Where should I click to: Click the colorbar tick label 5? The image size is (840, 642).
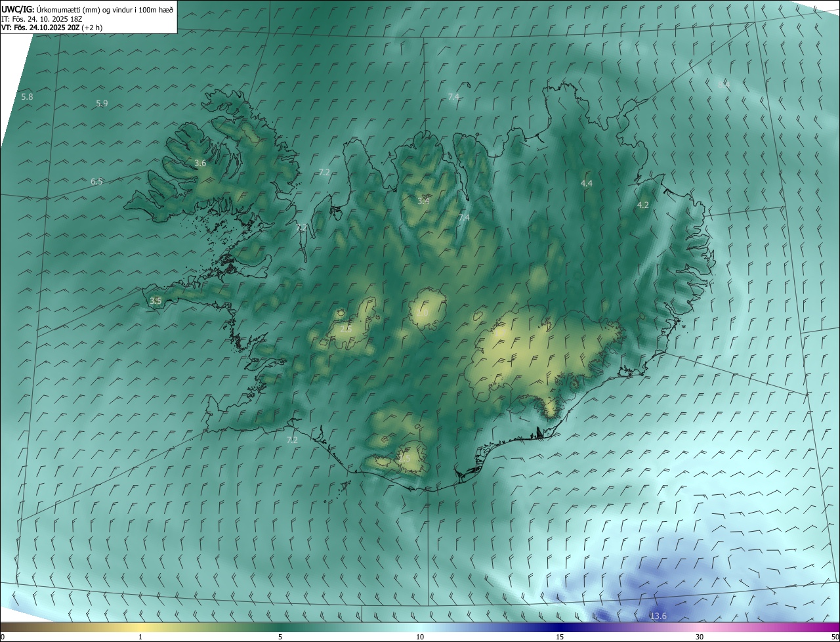[280, 637]
